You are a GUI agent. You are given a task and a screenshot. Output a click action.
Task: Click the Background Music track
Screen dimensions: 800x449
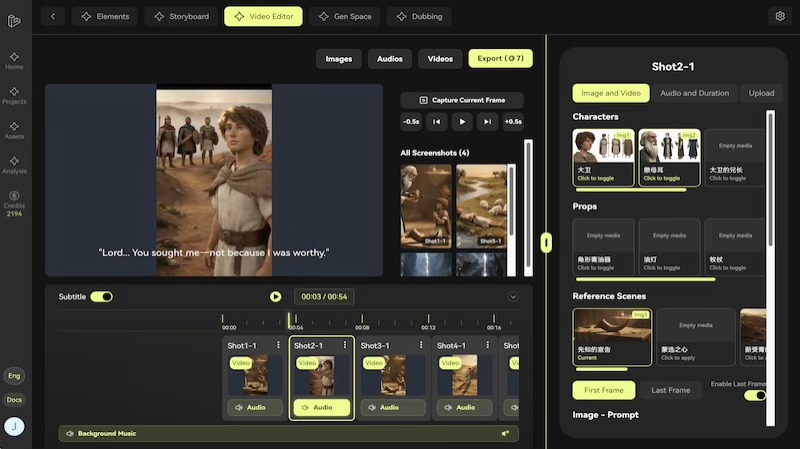click(x=288, y=433)
